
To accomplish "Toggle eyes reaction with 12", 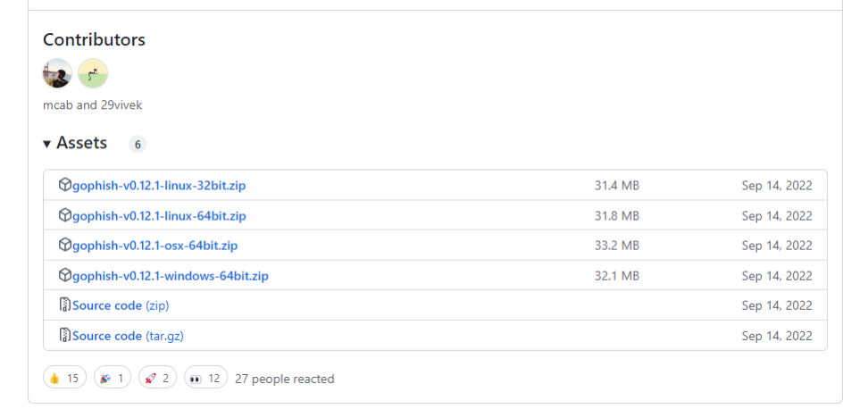I will (205, 378).
